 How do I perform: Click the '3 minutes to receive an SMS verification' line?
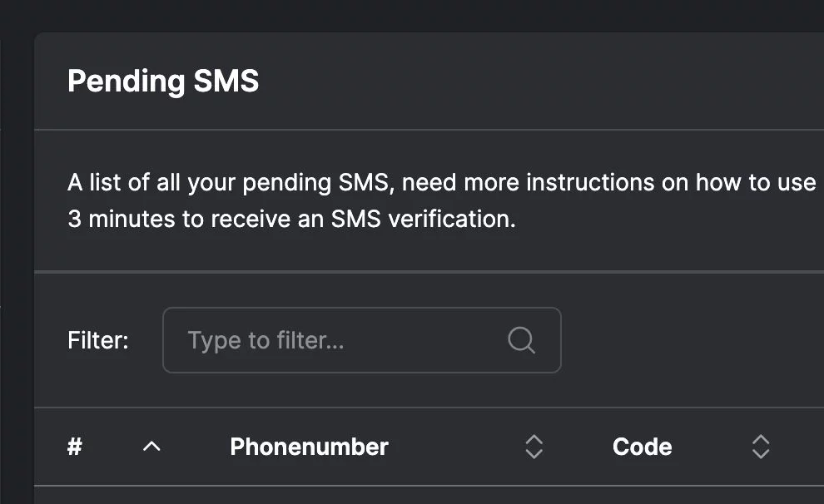(x=291, y=220)
